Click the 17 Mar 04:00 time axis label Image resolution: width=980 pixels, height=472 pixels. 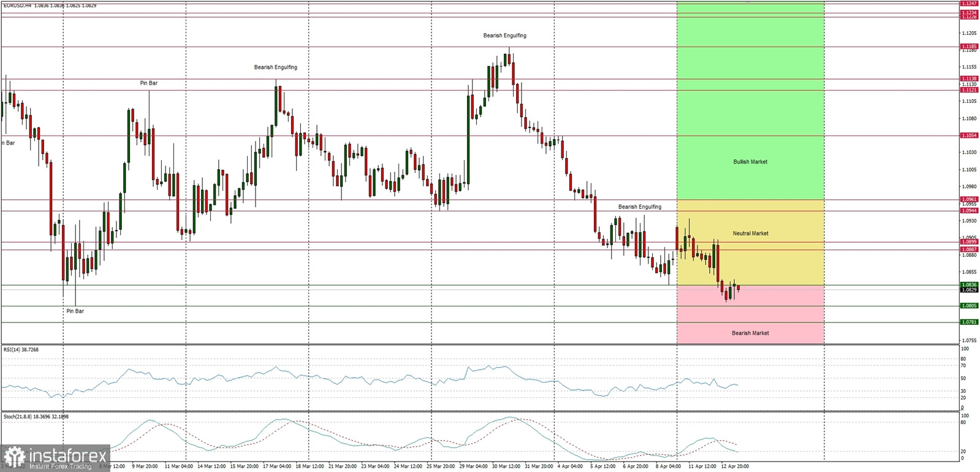tap(278, 466)
